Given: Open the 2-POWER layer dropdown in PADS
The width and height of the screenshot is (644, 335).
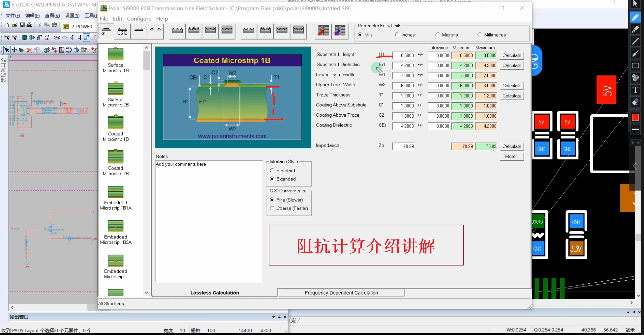Looking at the screenshot, I should click(78, 27).
